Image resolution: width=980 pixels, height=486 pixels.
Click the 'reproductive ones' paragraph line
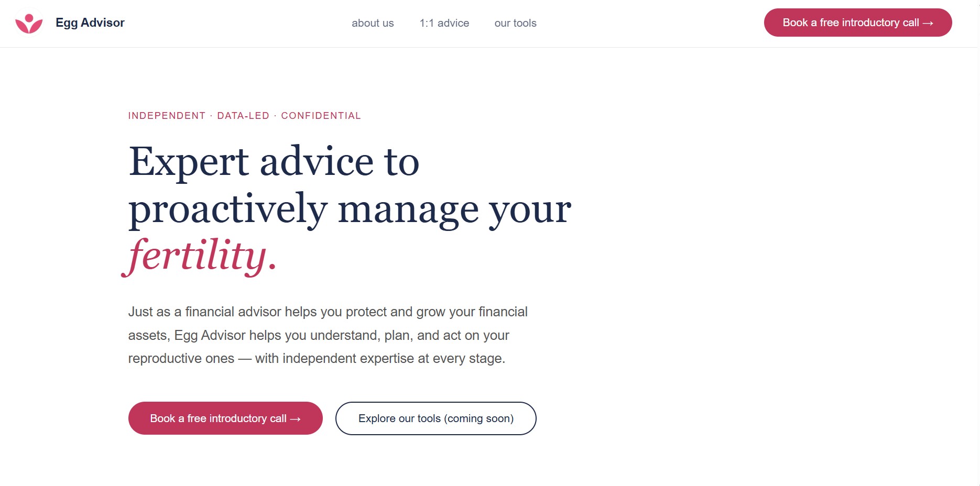(317, 359)
